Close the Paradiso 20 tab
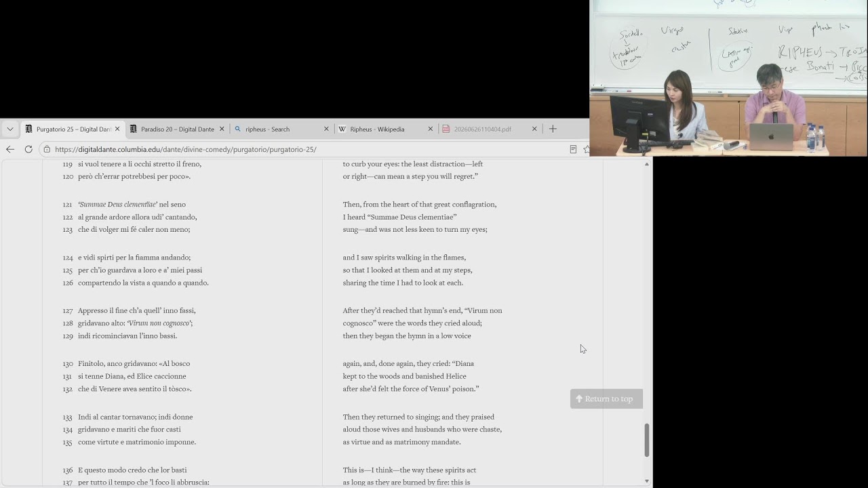 point(222,129)
